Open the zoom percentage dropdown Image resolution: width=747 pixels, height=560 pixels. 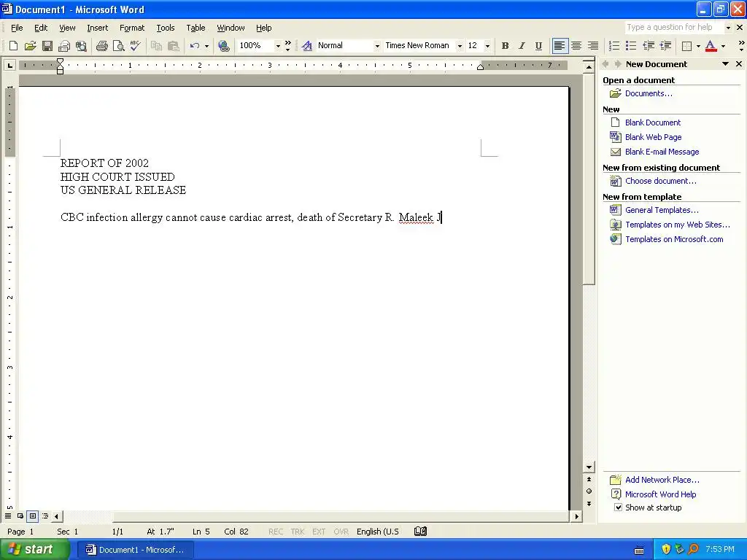pyautogui.click(x=278, y=46)
